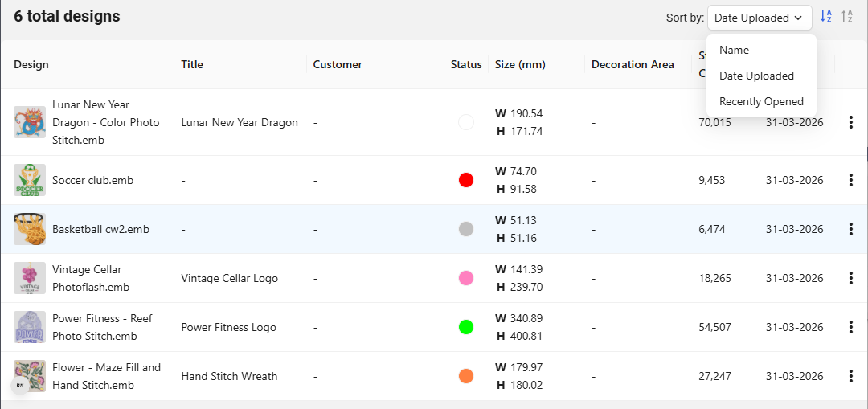Screen dimensions: 868x409
Task: Click the descending Z-A sort icon
Action: click(847, 17)
